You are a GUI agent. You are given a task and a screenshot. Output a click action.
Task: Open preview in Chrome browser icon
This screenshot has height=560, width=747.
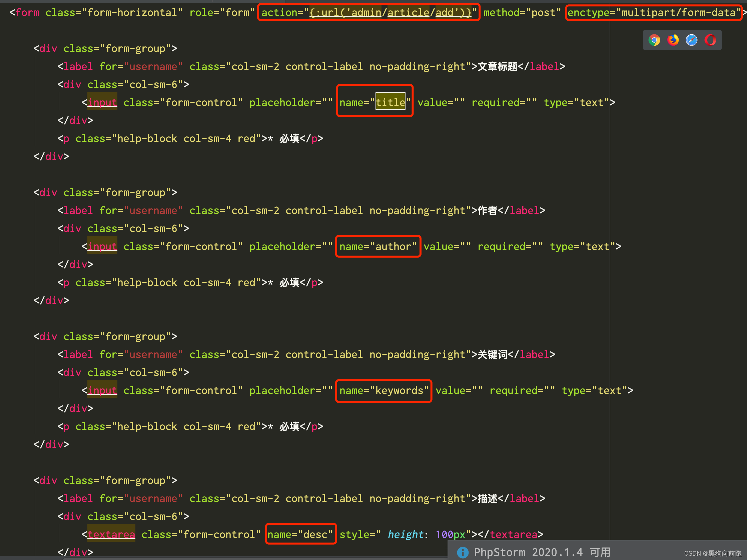click(654, 40)
